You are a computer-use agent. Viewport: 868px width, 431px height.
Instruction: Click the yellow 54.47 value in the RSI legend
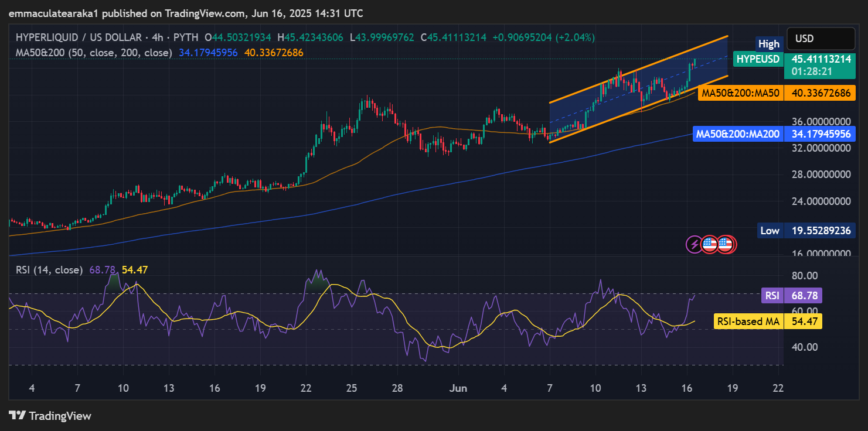[x=134, y=270]
